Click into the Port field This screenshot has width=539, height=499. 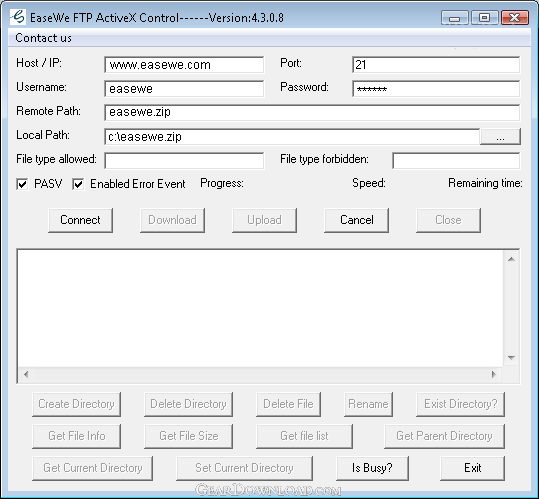436,65
